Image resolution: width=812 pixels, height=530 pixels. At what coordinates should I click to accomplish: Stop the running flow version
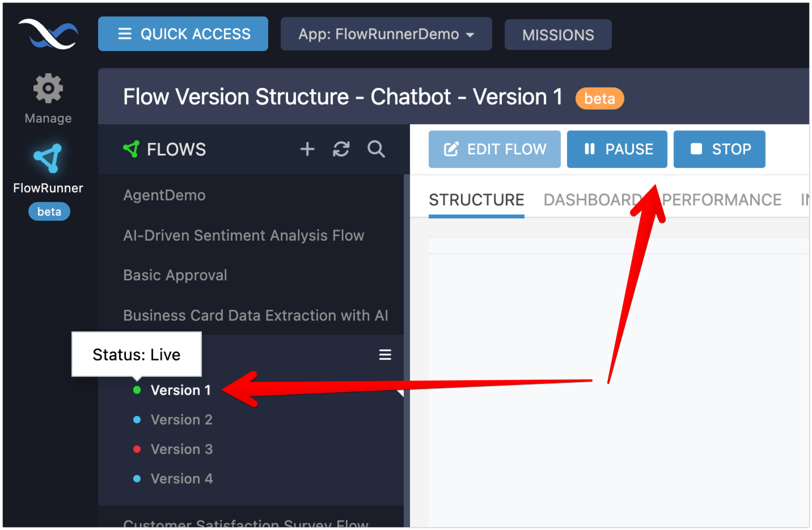tap(719, 149)
